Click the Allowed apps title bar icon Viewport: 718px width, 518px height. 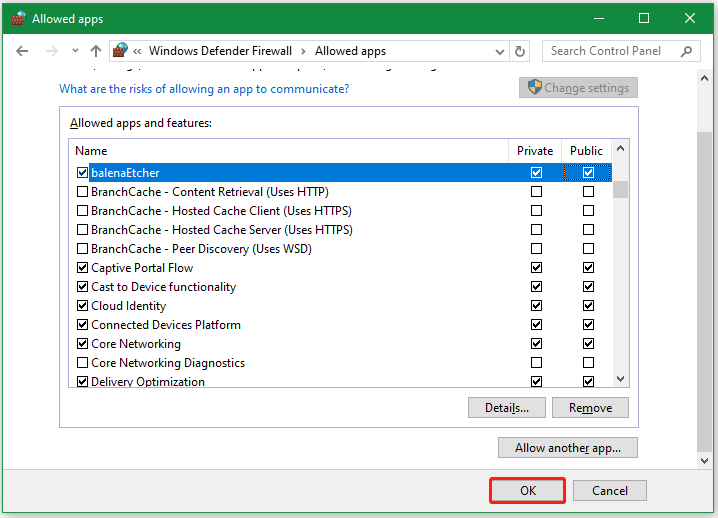tap(18, 18)
